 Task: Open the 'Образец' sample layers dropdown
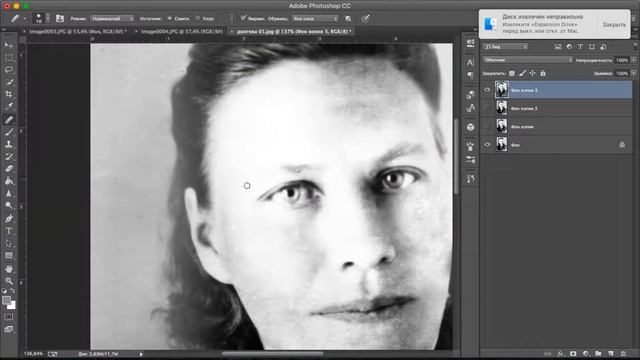pos(315,18)
